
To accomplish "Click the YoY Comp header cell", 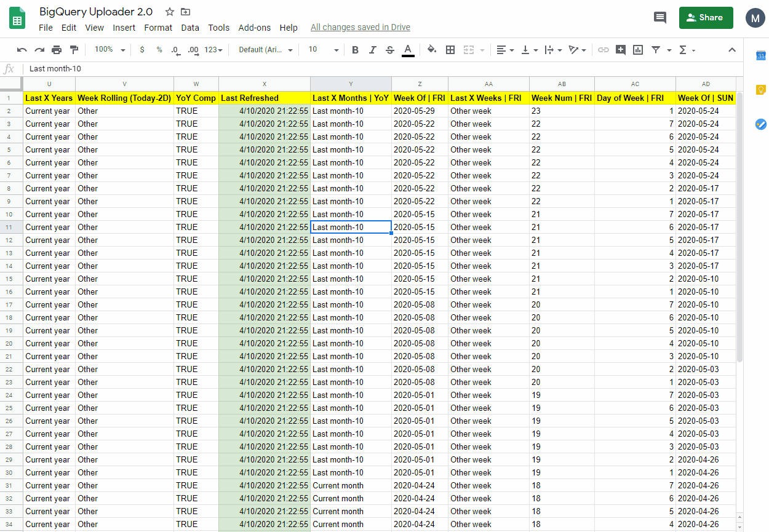I will 196,98.
